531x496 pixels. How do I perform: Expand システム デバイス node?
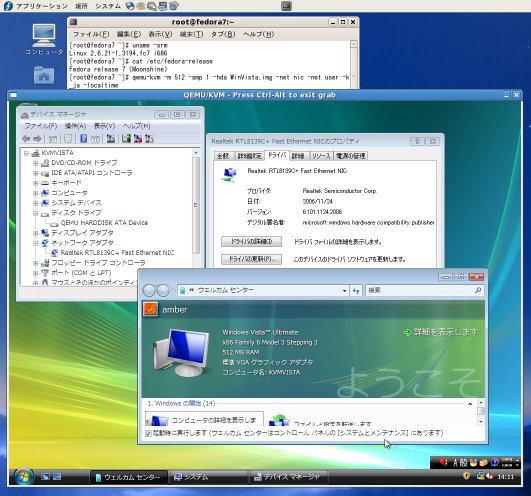36,203
